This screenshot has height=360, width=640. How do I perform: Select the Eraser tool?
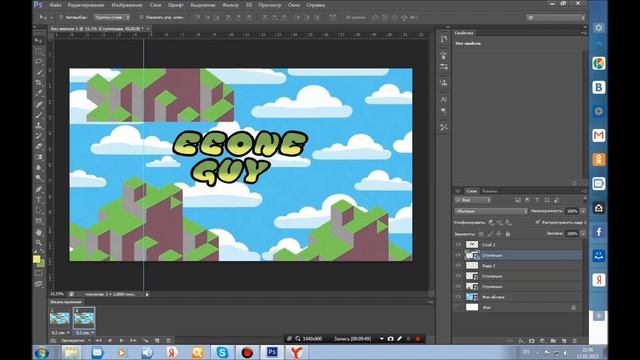point(39,147)
